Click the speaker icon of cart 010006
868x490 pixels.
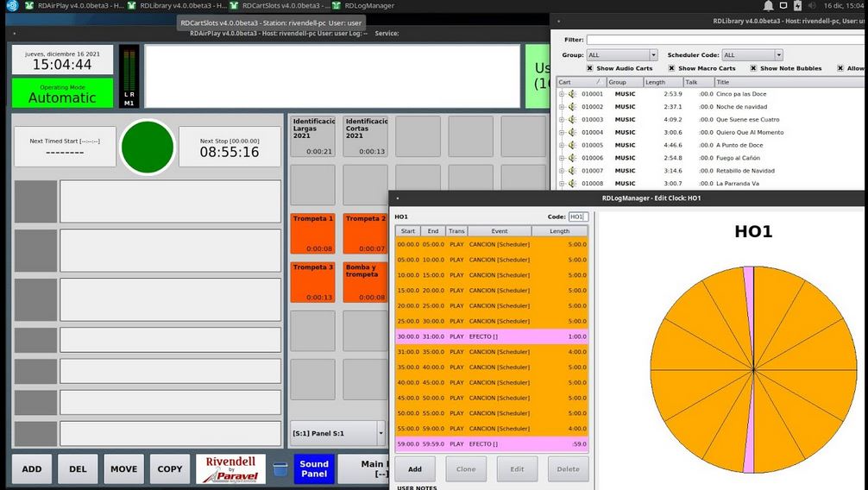[x=572, y=158]
